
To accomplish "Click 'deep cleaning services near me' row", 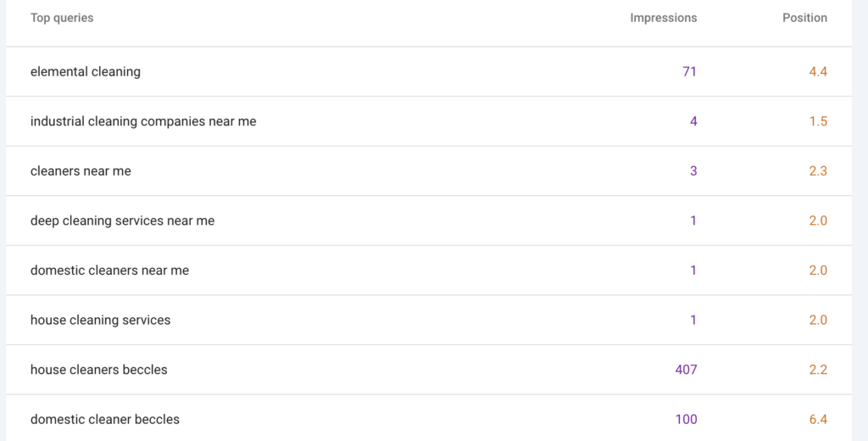I will tap(122, 220).
